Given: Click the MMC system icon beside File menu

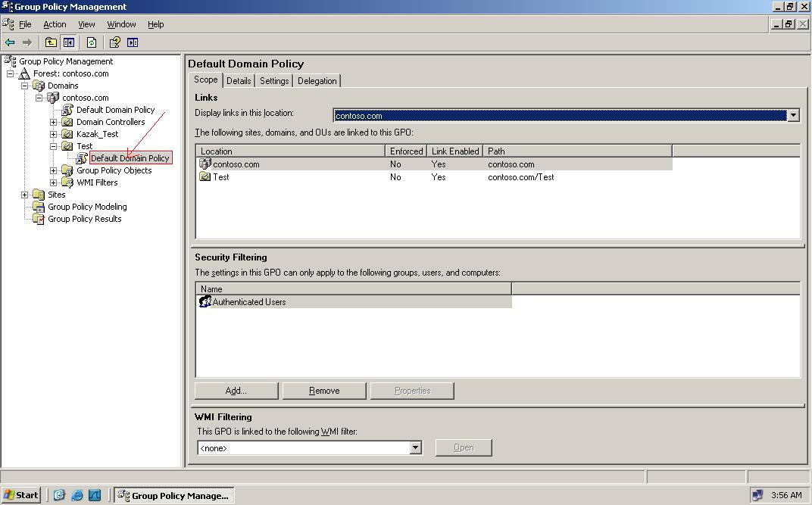Looking at the screenshot, I should pos(8,23).
